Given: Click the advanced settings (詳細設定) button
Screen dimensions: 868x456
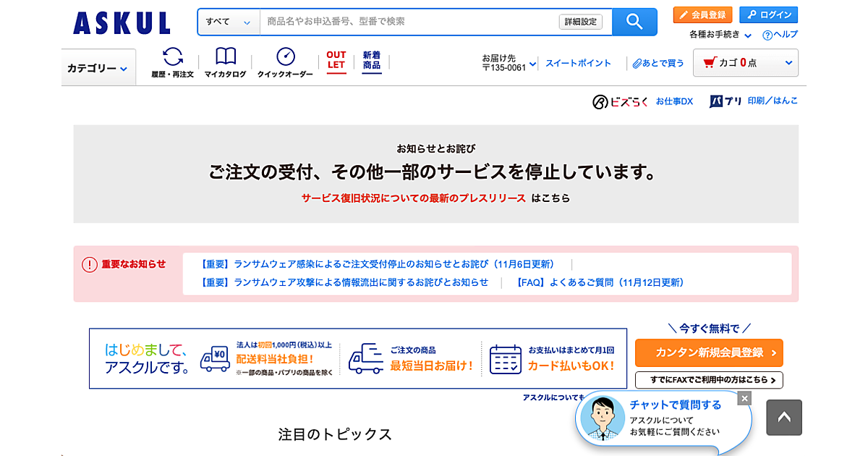Looking at the screenshot, I should click(x=580, y=22).
